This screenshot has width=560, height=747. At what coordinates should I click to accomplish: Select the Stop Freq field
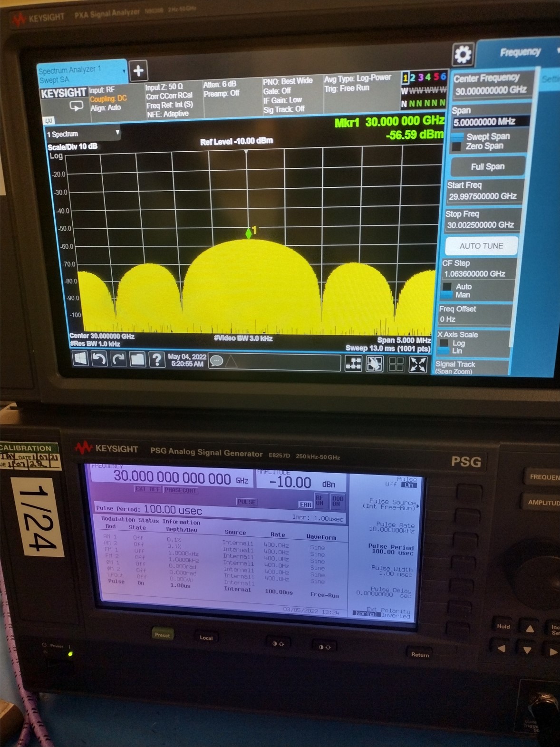(483, 220)
